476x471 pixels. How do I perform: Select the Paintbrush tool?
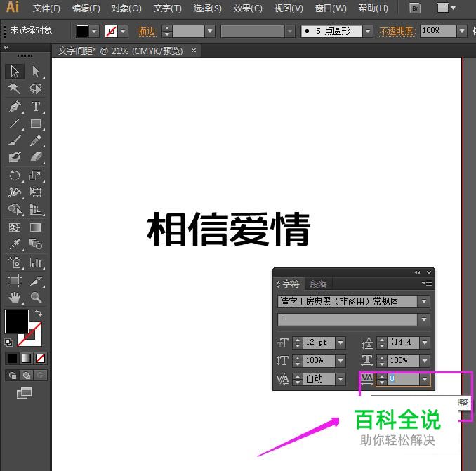click(x=15, y=140)
